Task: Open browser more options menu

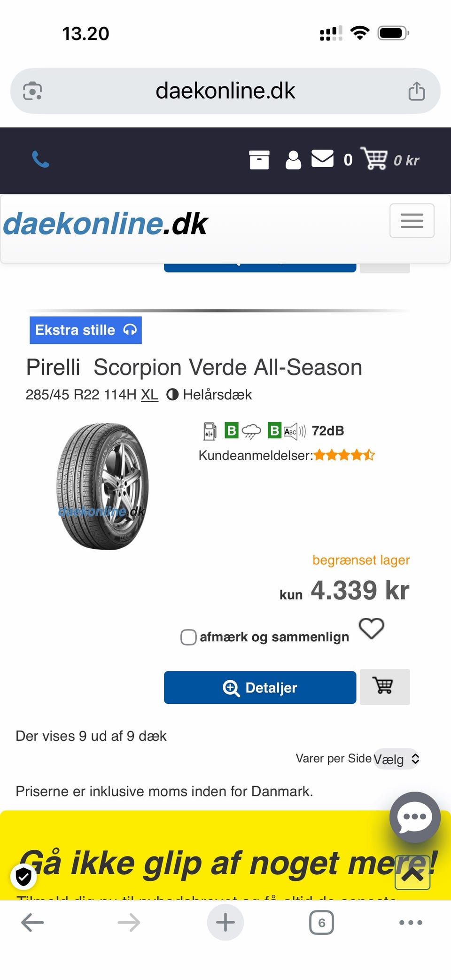Action: pos(410,922)
